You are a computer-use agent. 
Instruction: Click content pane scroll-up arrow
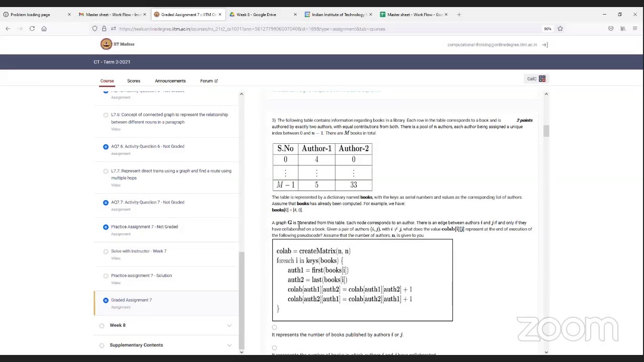click(546, 94)
